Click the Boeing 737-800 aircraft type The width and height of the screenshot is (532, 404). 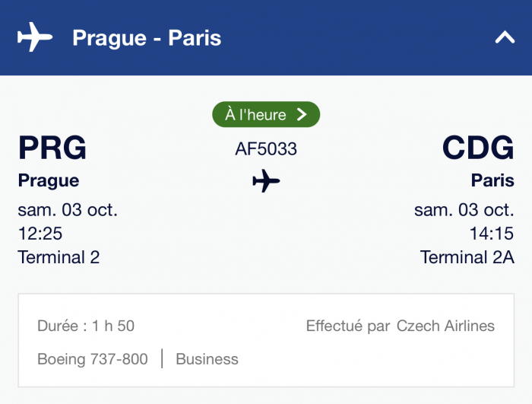pyautogui.click(x=93, y=359)
